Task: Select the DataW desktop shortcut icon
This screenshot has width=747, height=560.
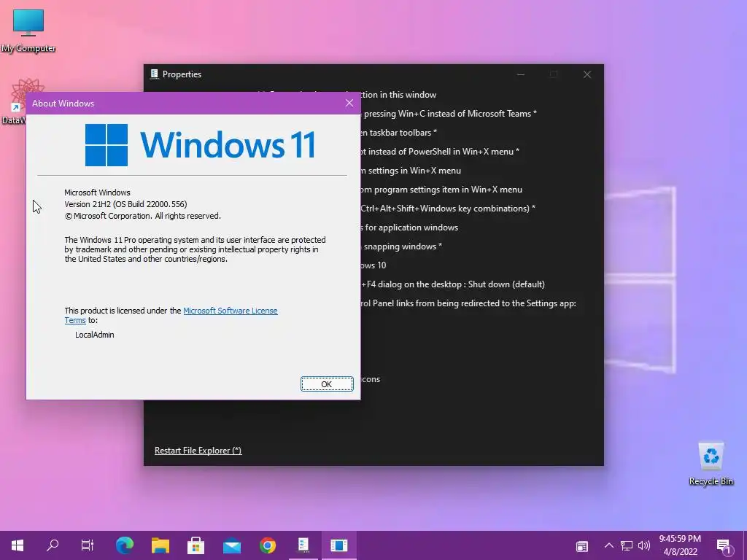Action: [19, 101]
